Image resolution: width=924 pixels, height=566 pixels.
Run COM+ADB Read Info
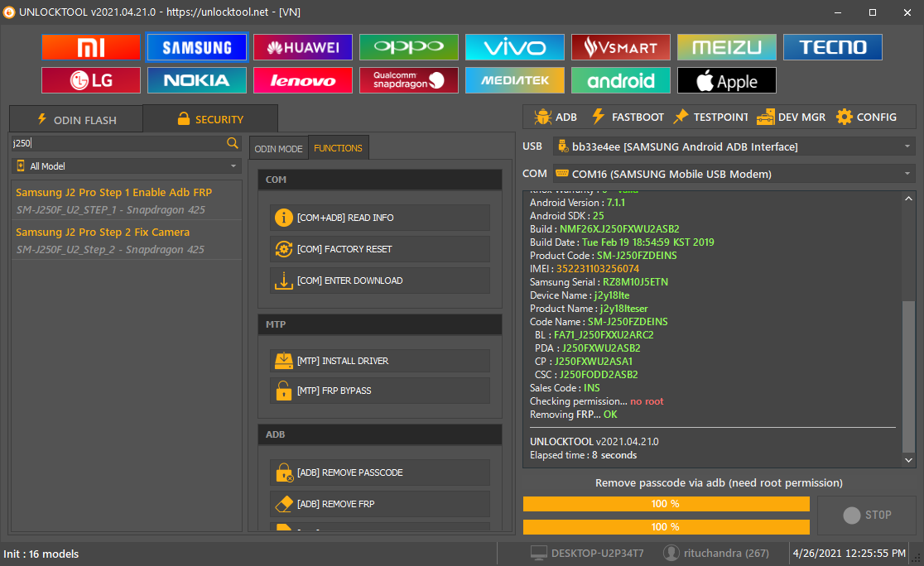(380, 218)
